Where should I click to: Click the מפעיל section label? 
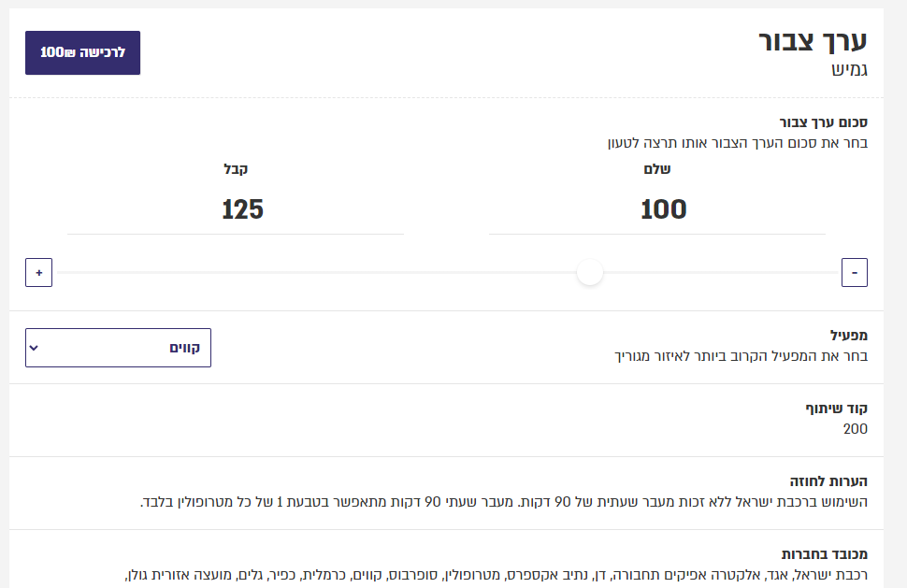click(x=849, y=335)
